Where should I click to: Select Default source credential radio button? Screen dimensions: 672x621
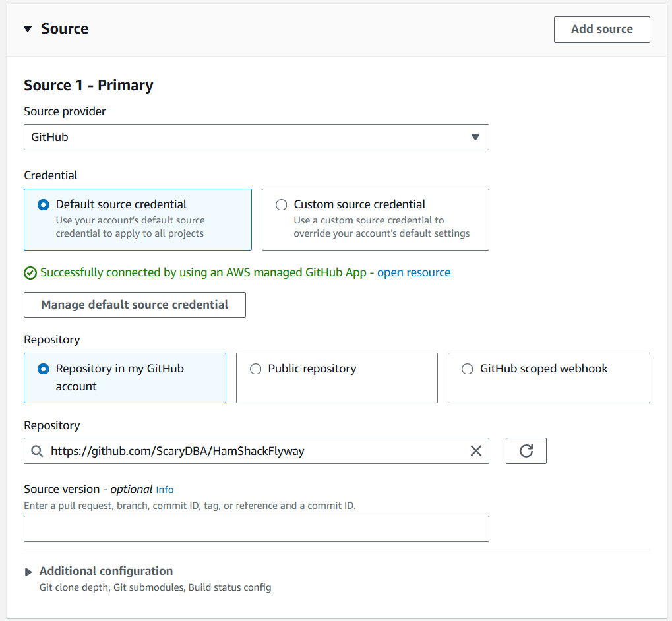pos(44,205)
